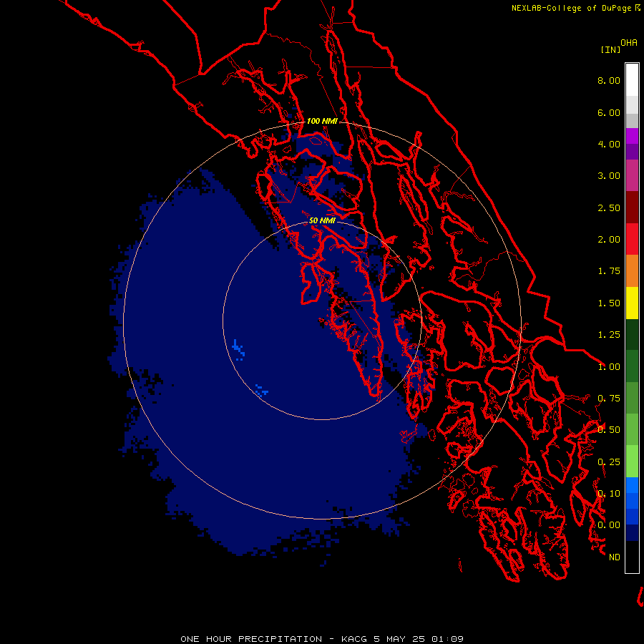The height and width of the screenshot is (644, 644).
Task: Click the 50 NMI range ring label
Action: (322, 220)
